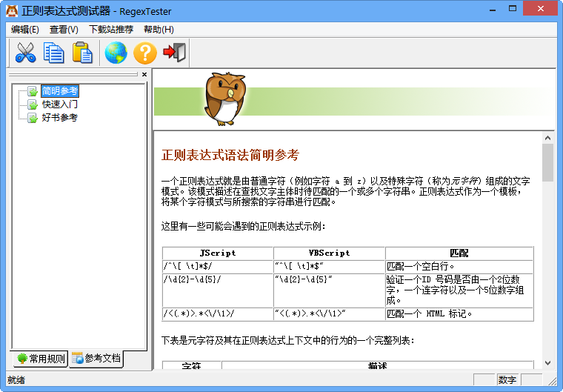Open the 帮助(H) menu
This screenshot has height=392, width=563.
(159, 30)
